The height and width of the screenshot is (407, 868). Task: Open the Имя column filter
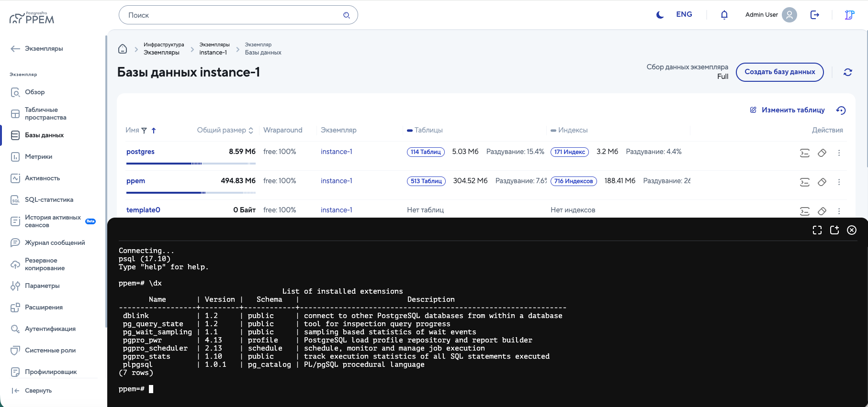tap(144, 131)
